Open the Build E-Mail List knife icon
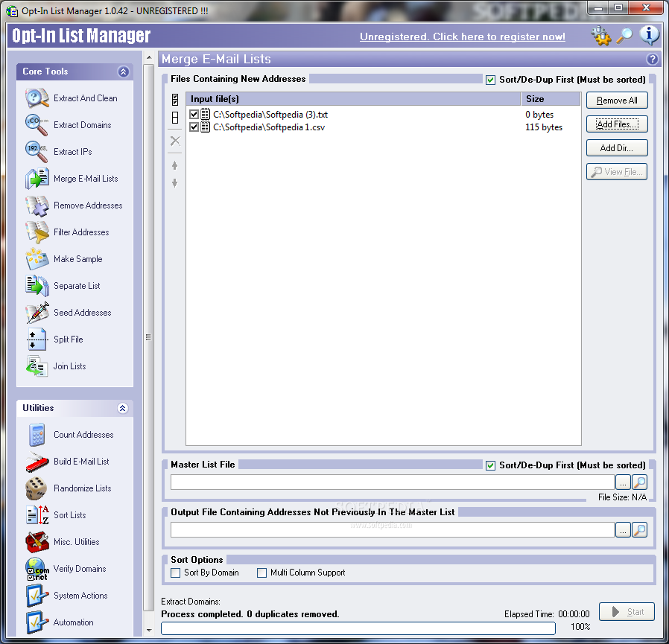This screenshot has width=669, height=644. coord(37,462)
